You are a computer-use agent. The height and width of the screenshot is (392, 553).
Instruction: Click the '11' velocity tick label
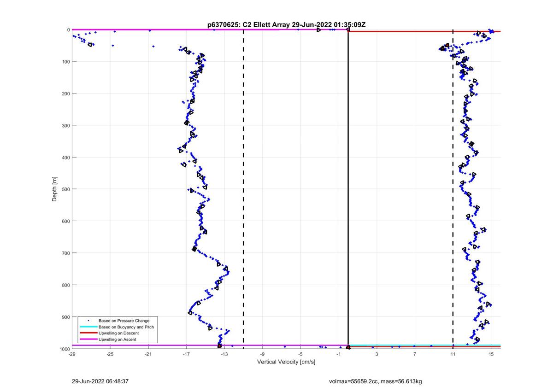[x=453, y=354]
